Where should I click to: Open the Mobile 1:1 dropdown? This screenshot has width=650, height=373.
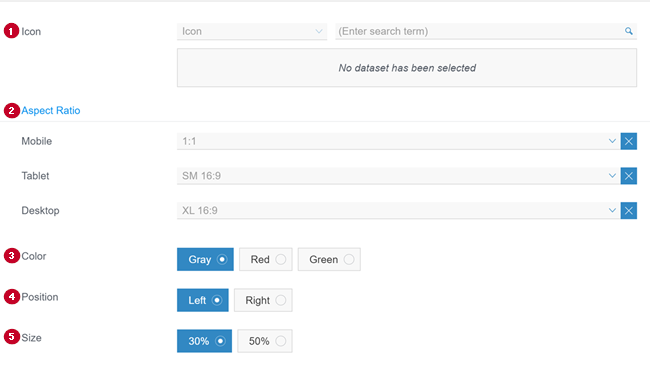tap(398, 141)
